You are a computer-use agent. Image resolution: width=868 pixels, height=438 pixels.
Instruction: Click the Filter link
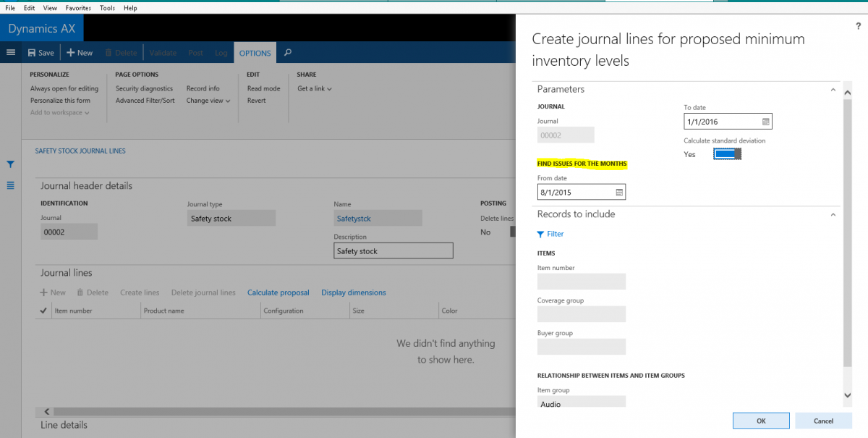coord(550,234)
